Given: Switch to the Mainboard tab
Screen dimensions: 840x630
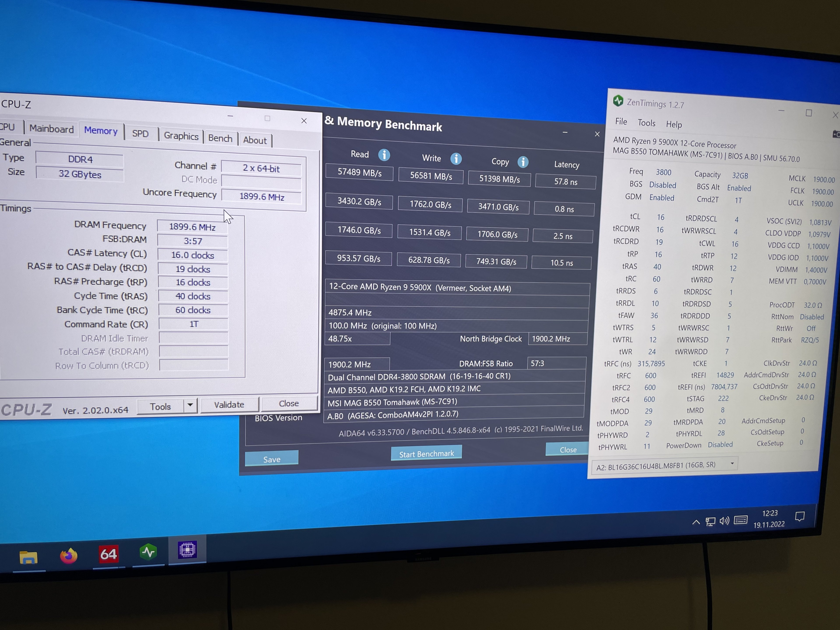Looking at the screenshot, I should click(52, 129).
